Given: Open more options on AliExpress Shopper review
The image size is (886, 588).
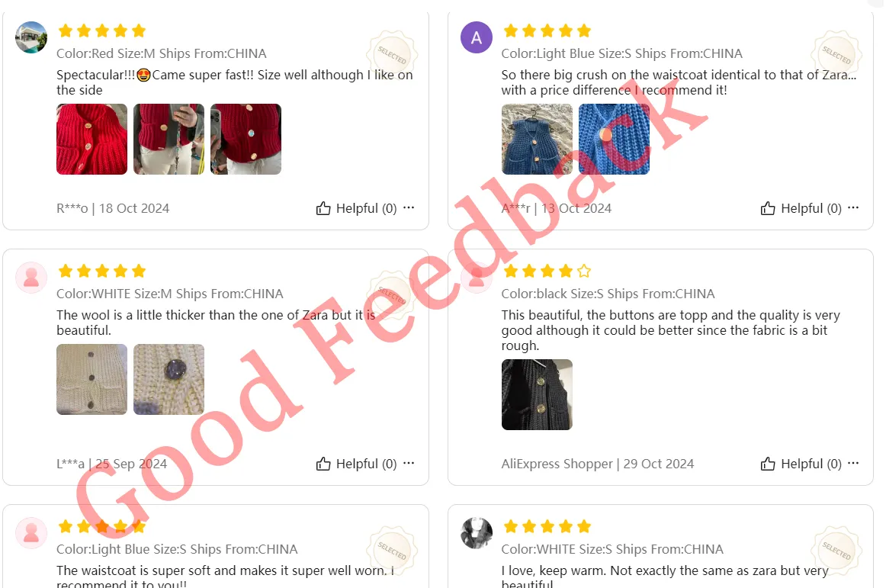Looking at the screenshot, I should coord(853,463).
